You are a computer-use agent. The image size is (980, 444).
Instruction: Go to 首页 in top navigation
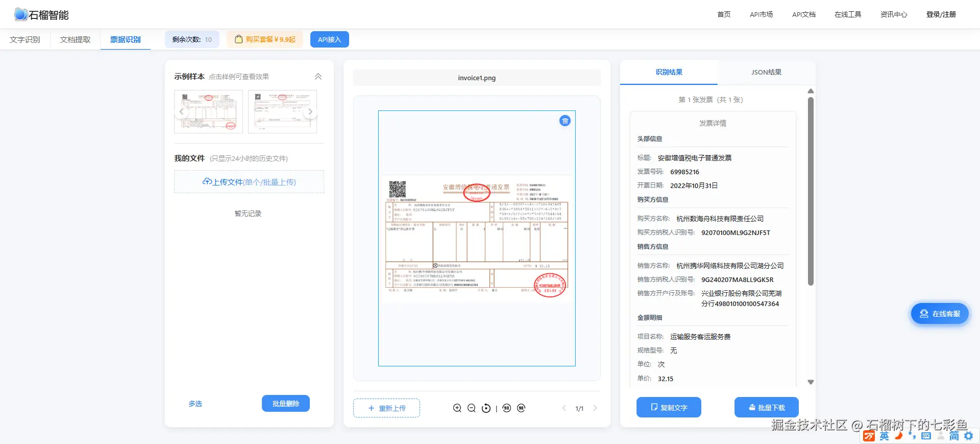coord(724,14)
